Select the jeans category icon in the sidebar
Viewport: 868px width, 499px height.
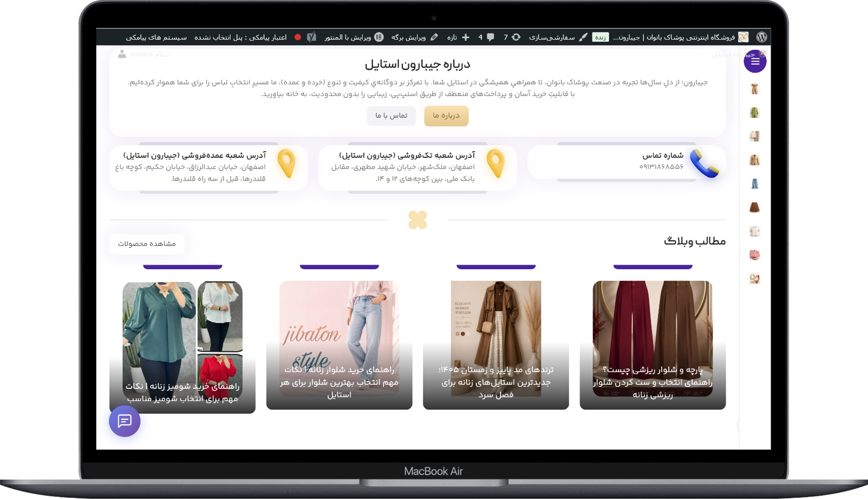click(754, 184)
